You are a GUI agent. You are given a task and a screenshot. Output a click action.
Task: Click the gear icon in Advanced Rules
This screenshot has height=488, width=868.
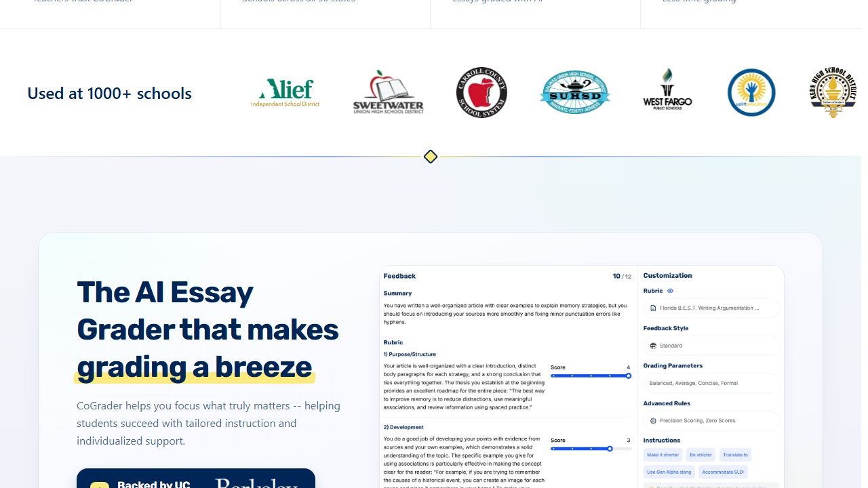point(653,421)
